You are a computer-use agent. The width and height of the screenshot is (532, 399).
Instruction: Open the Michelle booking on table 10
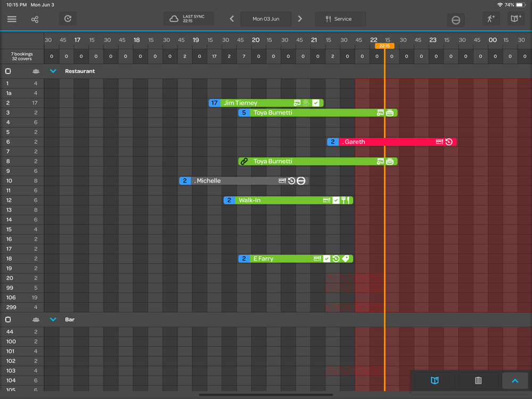point(244,181)
